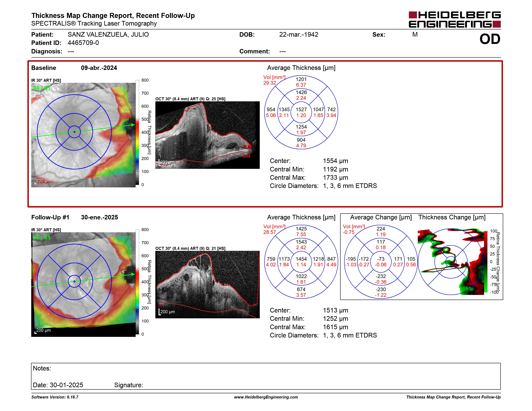Click Baseline outer superior thickness 1201
Viewport: 532px width, 411px height.
[x=301, y=79]
